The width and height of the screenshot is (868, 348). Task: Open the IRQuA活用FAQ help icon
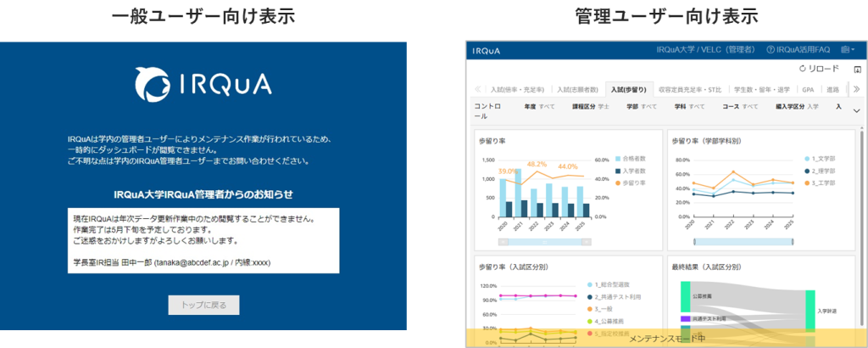(x=771, y=50)
